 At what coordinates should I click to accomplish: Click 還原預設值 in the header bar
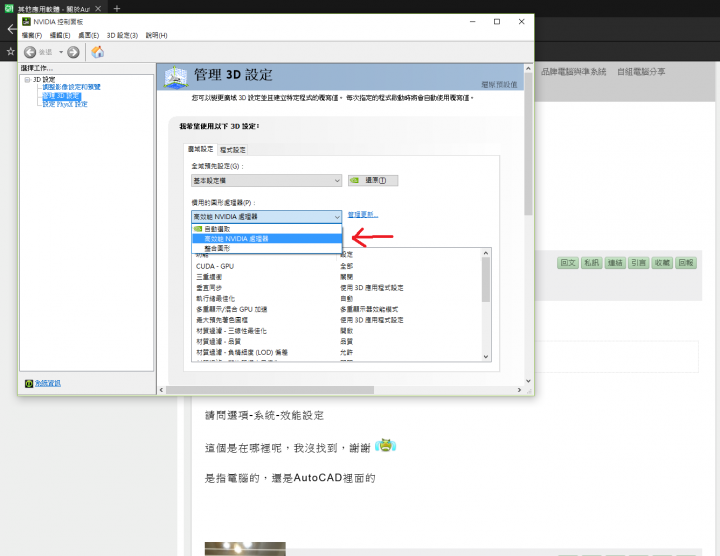click(x=499, y=84)
